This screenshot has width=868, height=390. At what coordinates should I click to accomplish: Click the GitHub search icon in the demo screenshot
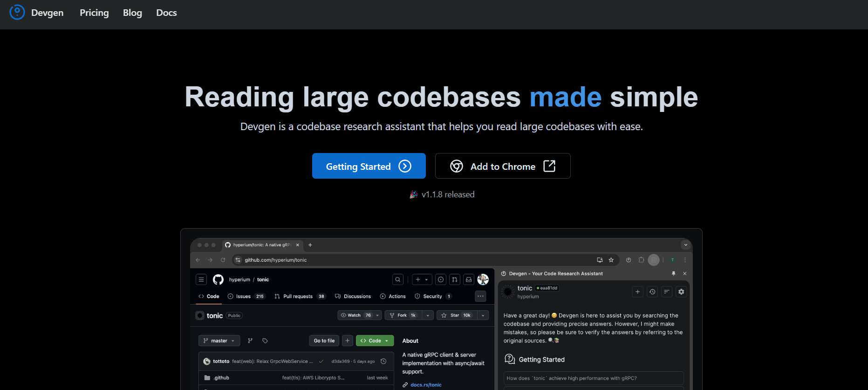(398, 279)
